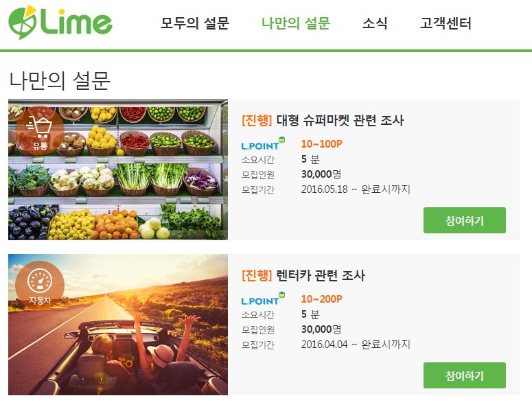This screenshot has height=409, width=532.
Task: Click the 자동차 speedometer badge icon
Action: point(40,285)
